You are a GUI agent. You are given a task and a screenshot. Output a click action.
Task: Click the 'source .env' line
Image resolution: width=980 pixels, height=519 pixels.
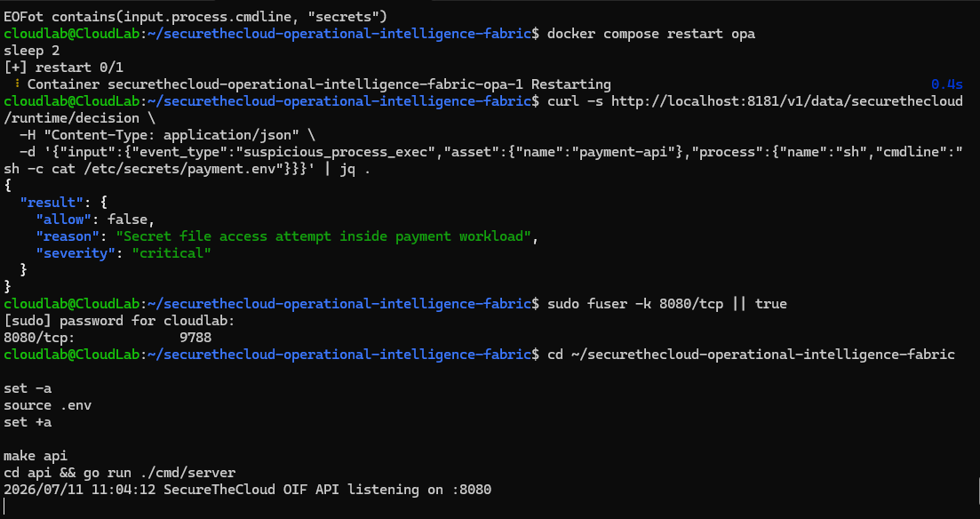pyautogui.click(x=47, y=404)
